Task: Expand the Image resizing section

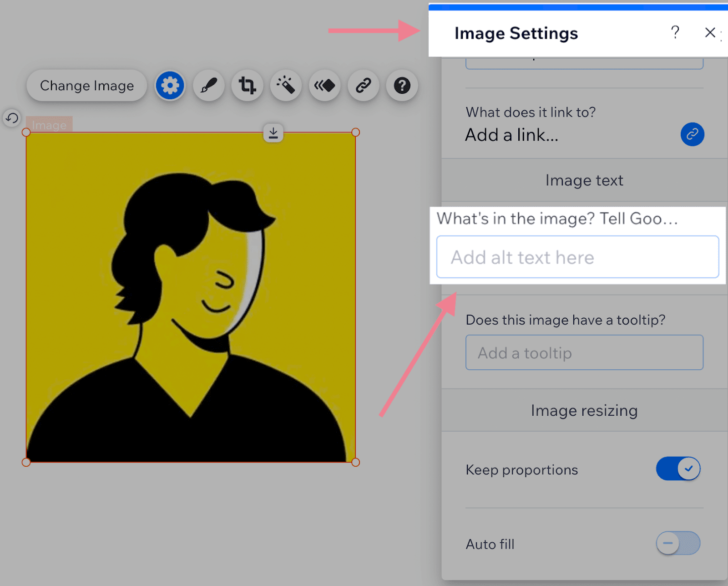Action: (x=584, y=410)
